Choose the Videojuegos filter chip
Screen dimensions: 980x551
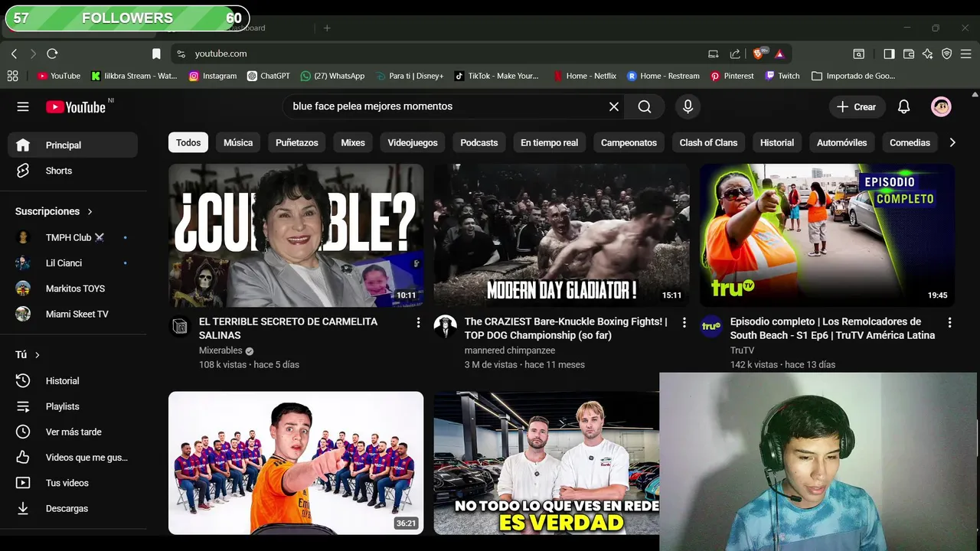[x=413, y=142]
